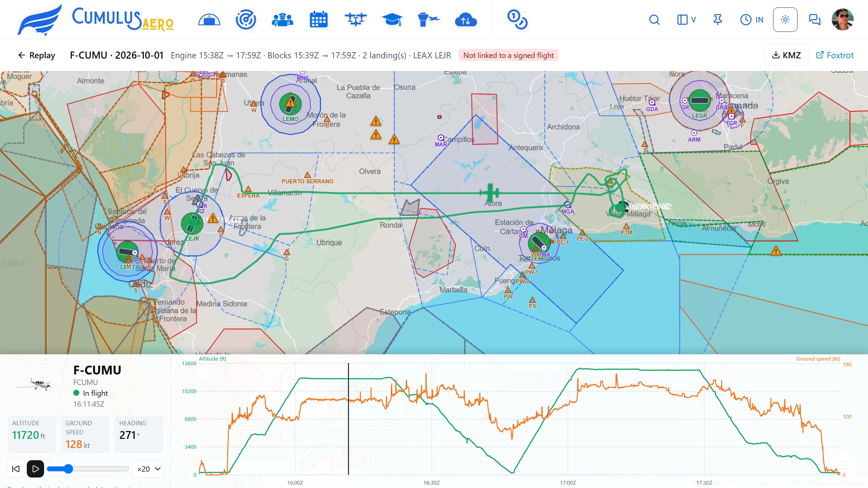The image size is (868, 488).
Task: Play the flight replay
Action: tap(36, 469)
